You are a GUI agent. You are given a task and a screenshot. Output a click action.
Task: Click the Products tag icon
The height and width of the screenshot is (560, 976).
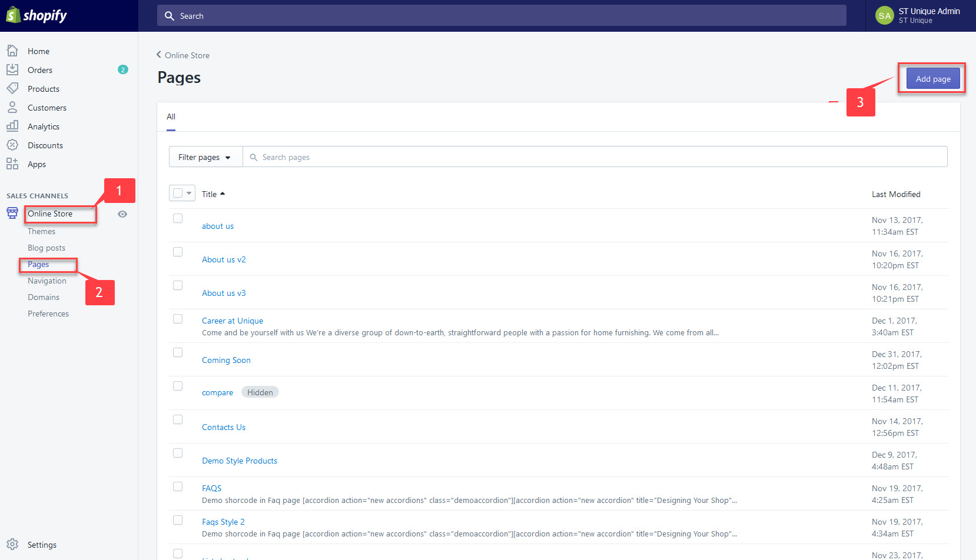tap(12, 88)
